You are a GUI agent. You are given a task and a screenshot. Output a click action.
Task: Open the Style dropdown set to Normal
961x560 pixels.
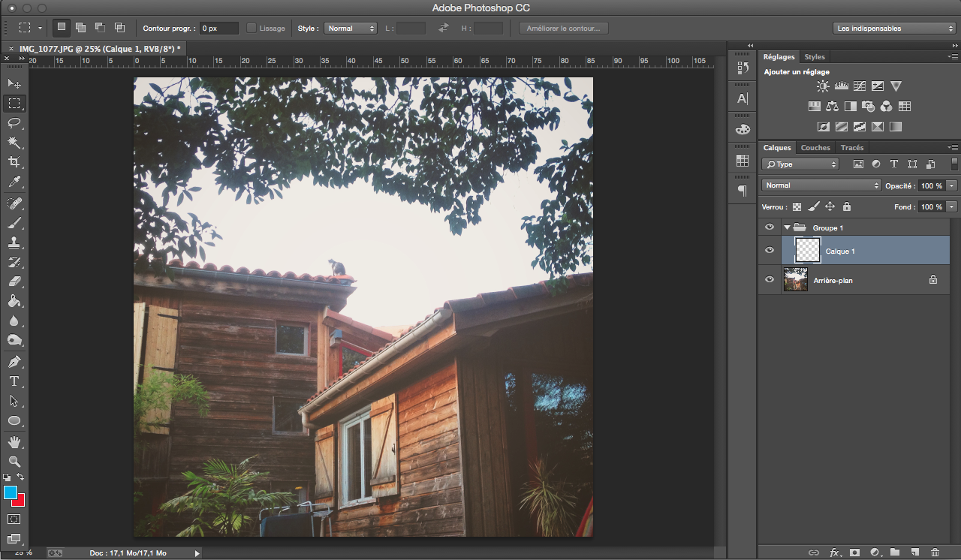[x=350, y=29]
